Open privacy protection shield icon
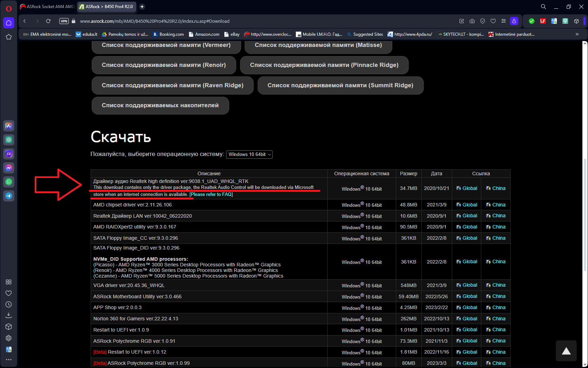 [483, 21]
